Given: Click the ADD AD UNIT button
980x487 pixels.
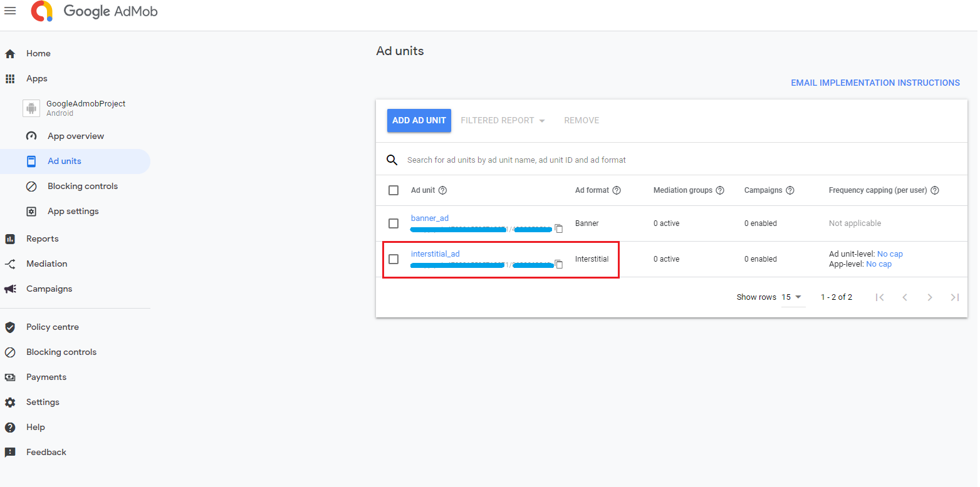Looking at the screenshot, I should (x=419, y=120).
